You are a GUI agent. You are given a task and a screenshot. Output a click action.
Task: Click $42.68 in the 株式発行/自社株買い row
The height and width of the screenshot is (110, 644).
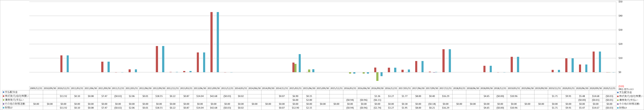214,96
